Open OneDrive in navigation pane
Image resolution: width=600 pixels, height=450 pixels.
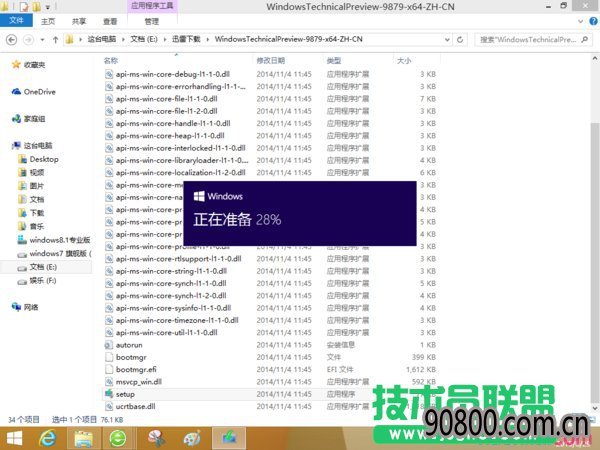(34, 91)
